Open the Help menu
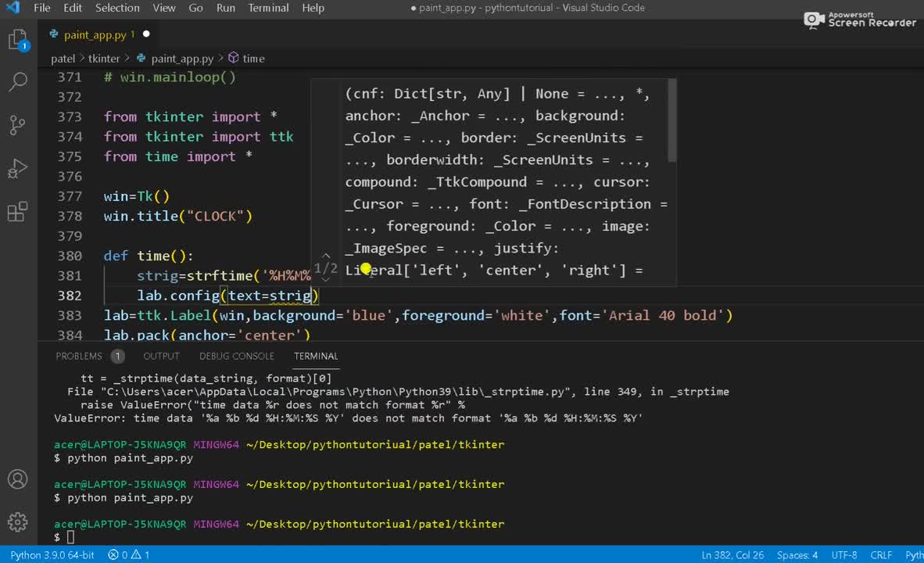The width and height of the screenshot is (924, 563). [313, 8]
